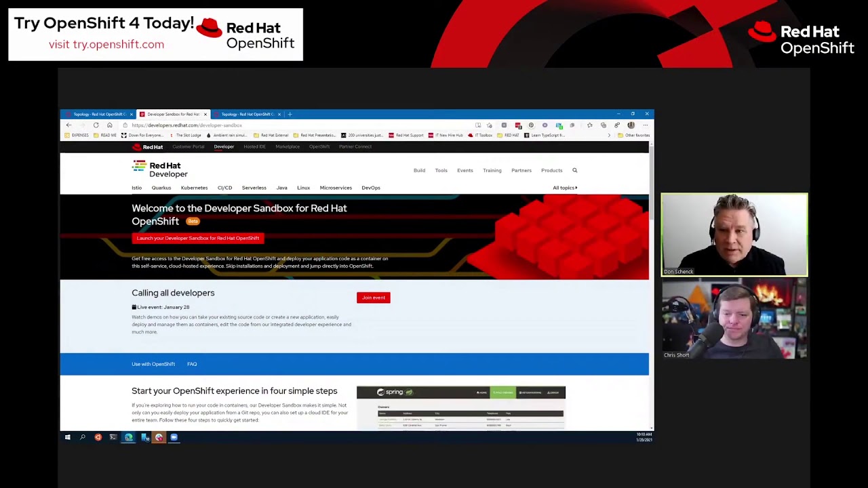868x488 pixels.
Task: Switch to the first Topology browser tab
Action: (x=98, y=114)
